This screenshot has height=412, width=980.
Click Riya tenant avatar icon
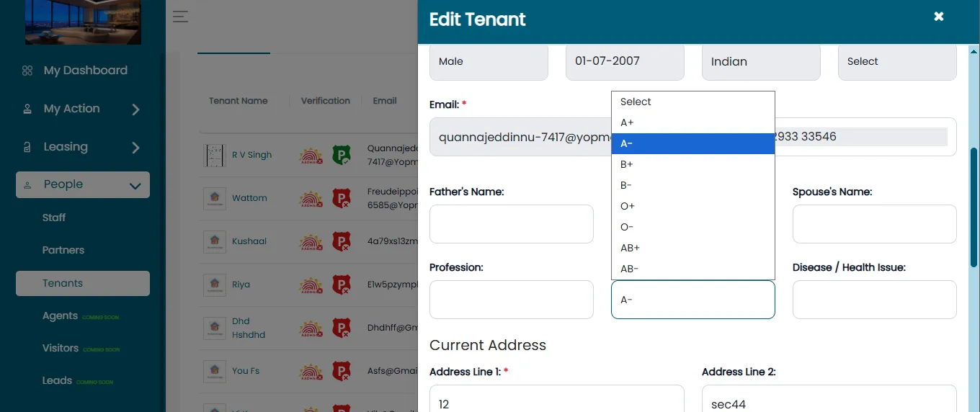pos(215,285)
